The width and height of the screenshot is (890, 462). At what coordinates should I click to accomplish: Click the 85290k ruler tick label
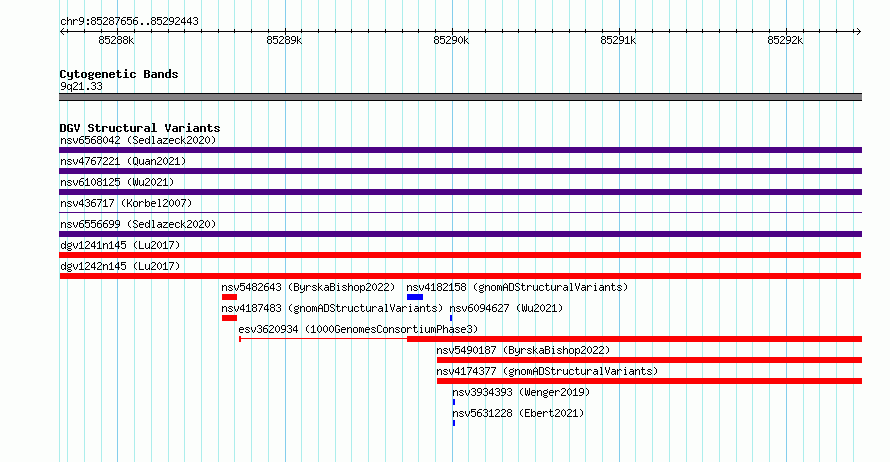pyautogui.click(x=451, y=40)
